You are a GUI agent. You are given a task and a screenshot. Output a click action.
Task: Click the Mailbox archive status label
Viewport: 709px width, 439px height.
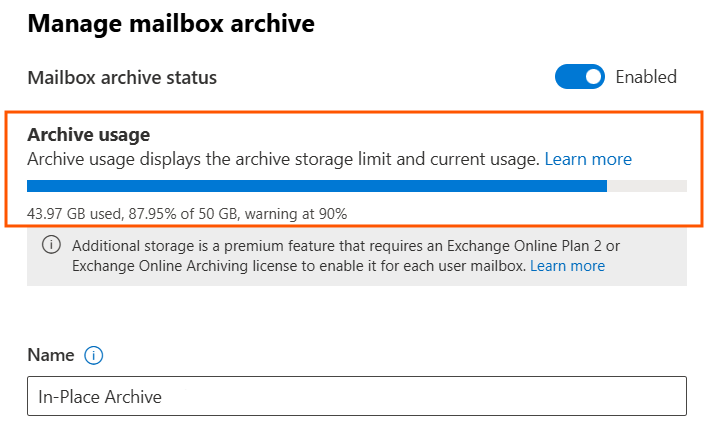(x=122, y=77)
